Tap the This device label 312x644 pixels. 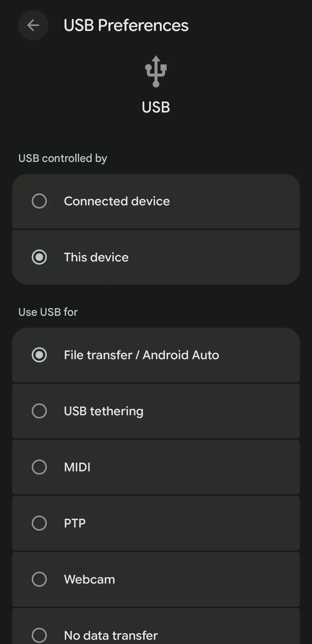click(96, 257)
